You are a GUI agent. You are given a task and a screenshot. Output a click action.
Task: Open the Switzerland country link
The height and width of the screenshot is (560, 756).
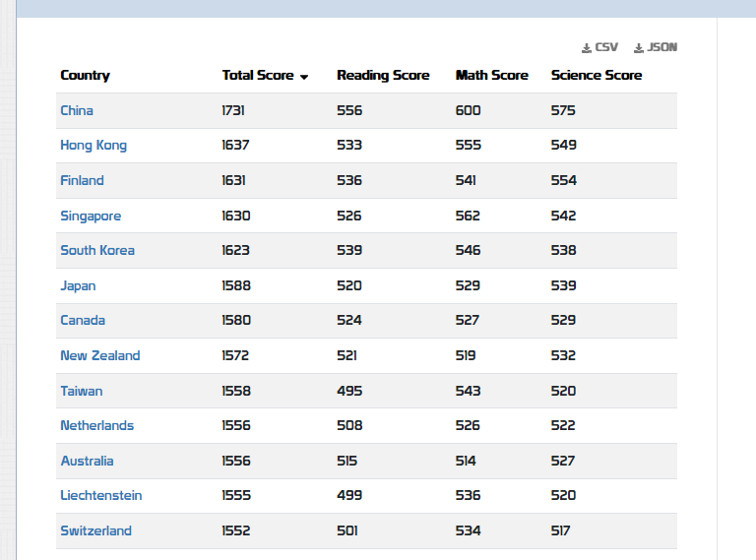[95, 530]
